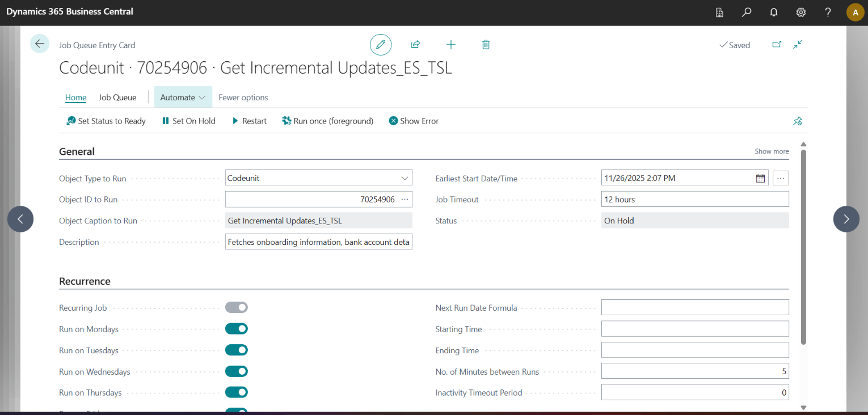Image resolution: width=868 pixels, height=415 pixels.
Task: Set Status to Ready
Action: tap(106, 121)
